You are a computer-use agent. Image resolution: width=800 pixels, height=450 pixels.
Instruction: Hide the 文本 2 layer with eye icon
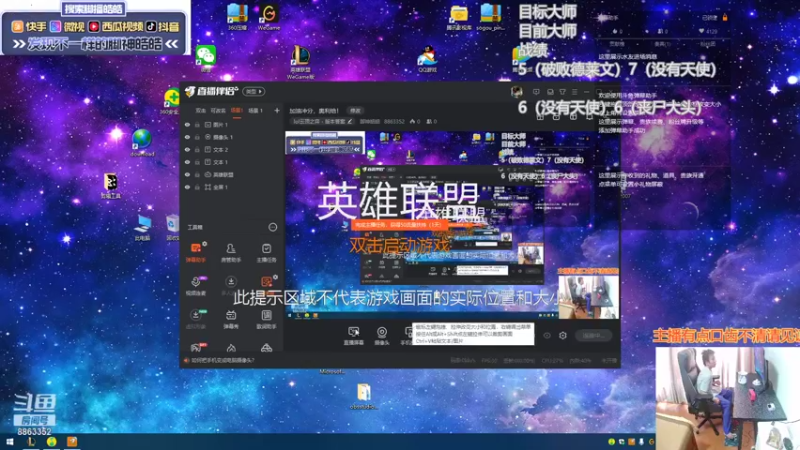click(x=187, y=149)
